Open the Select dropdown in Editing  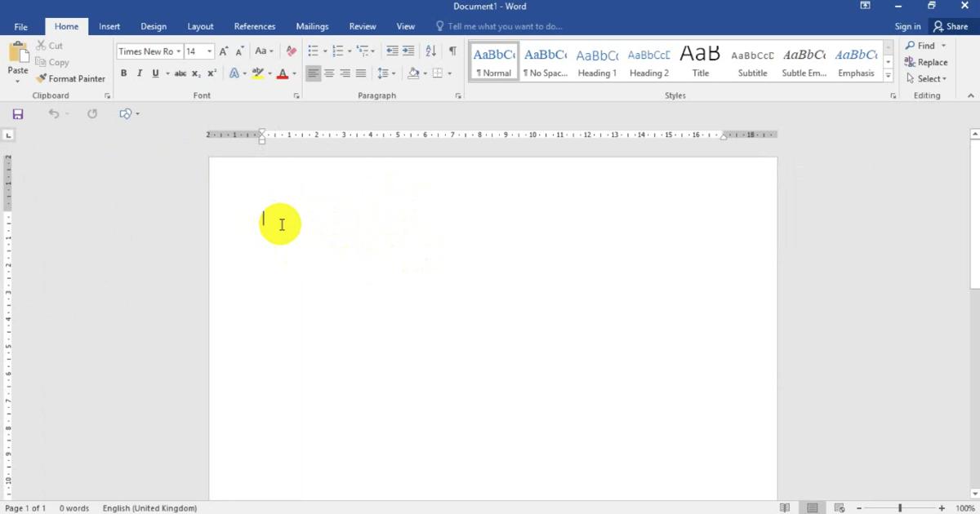pyautogui.click(x=926, y=79)
